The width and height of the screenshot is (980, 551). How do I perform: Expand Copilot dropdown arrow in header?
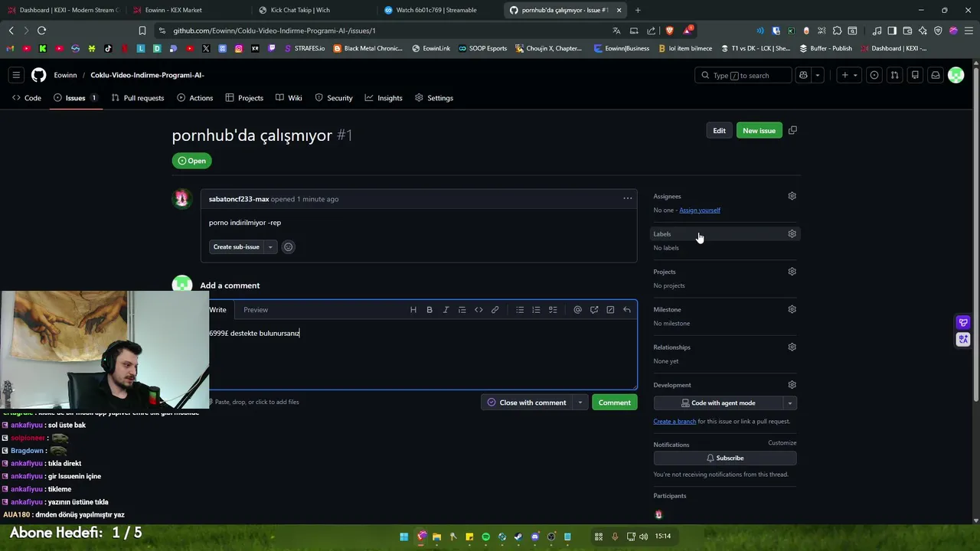coord(818,75)
